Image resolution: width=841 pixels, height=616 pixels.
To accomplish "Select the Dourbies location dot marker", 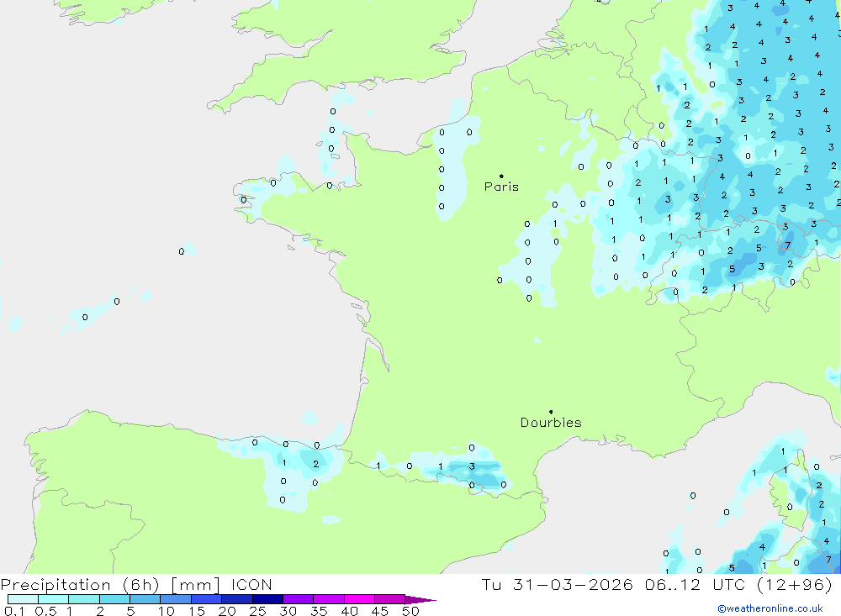I will click(551, 412).
